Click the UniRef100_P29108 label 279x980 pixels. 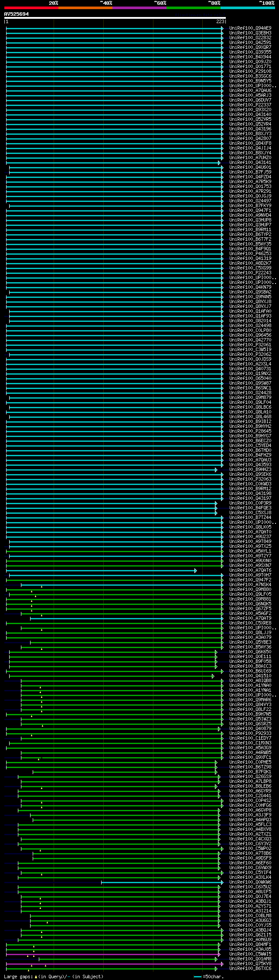tap(250, 71)
